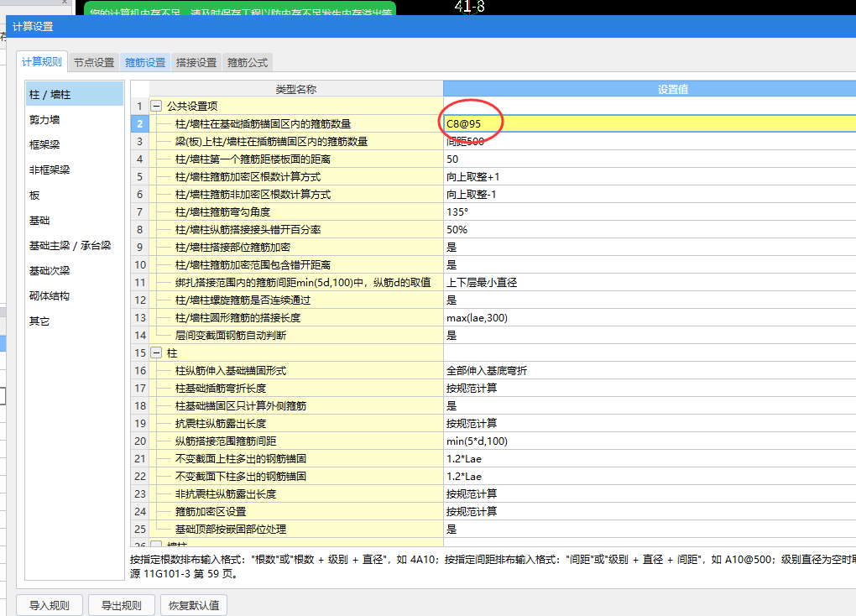Select row 梁(板)上柱/墙柱在插筋锚固区内的箍筋数量
The height and width of the screenshot is (616, 856).
pos(296,142)
